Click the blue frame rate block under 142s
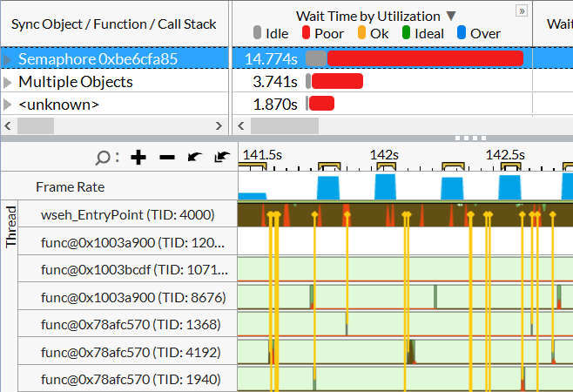 click(385, 187)
